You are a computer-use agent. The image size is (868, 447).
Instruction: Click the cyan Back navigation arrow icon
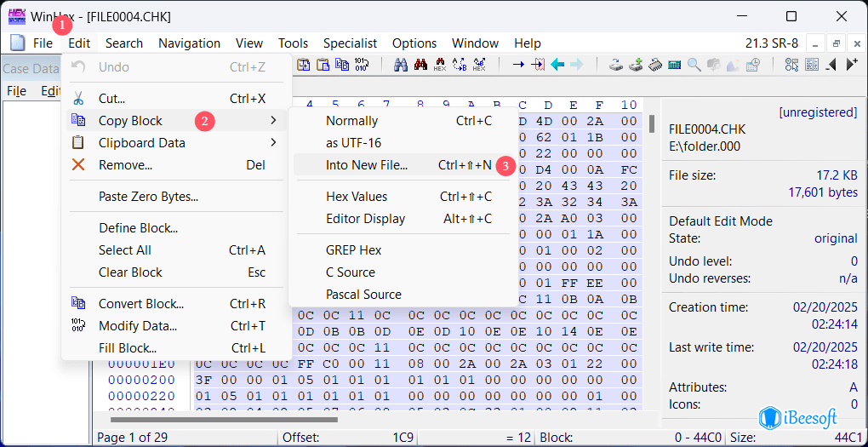point(557,65)
